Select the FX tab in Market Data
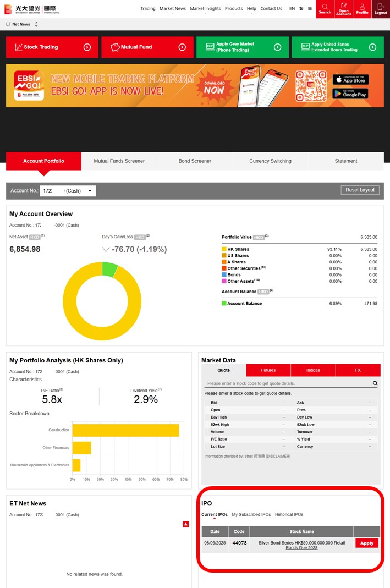Viewport: 390px width, 588px height. [x=358, y=370]
